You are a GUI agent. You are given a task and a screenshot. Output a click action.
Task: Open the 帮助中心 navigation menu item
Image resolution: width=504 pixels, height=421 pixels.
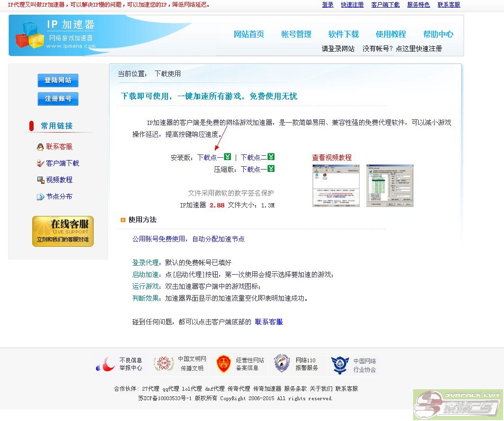click(438, 34)
